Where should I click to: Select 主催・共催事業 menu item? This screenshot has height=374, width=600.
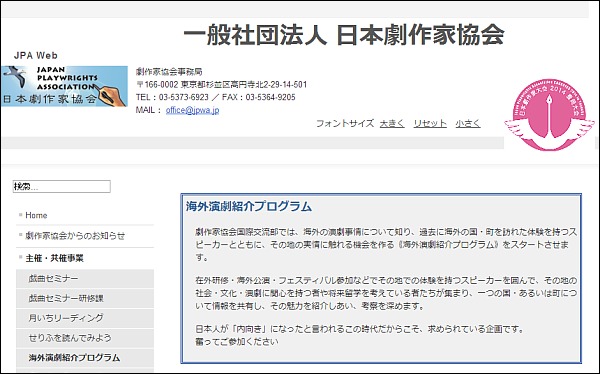click(x=54, y=258)
